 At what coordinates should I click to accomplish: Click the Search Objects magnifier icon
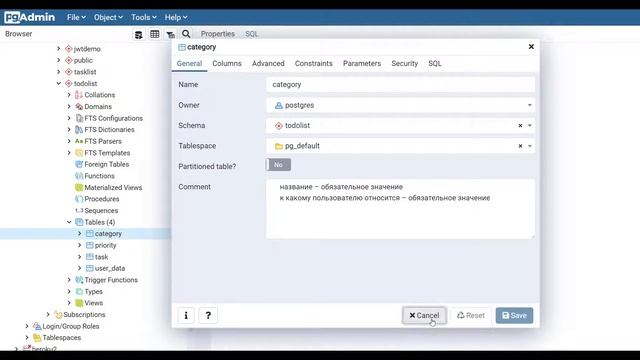[186, 34]
